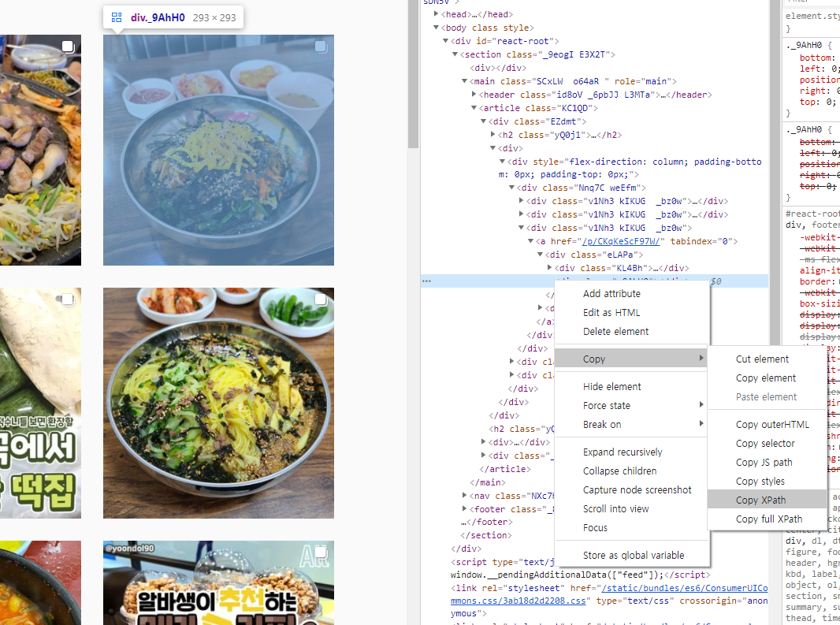Collapse the body element node
This screenshot has width=840, height=625.
436,28
